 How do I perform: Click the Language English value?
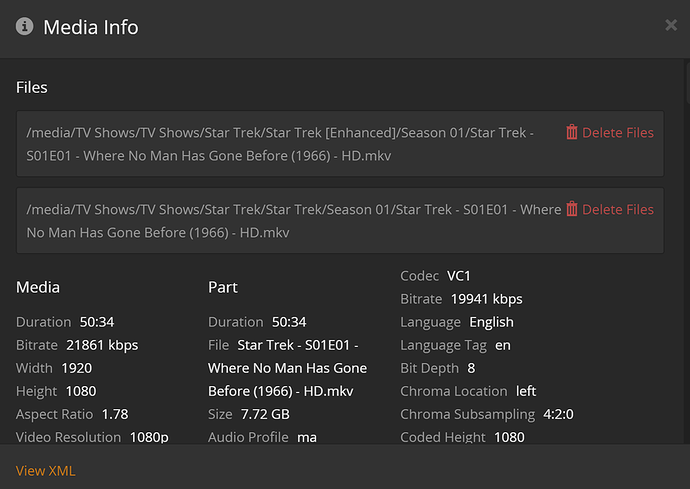pos(491,322)
